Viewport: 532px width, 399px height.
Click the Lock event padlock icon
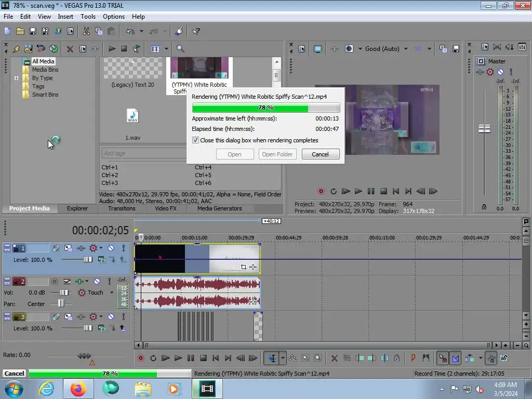point(396,358)
